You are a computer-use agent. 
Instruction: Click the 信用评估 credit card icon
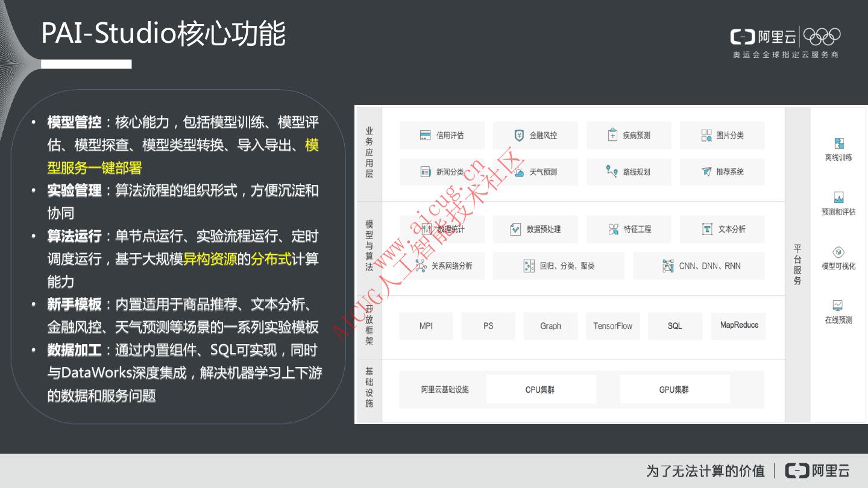(425, 136)
